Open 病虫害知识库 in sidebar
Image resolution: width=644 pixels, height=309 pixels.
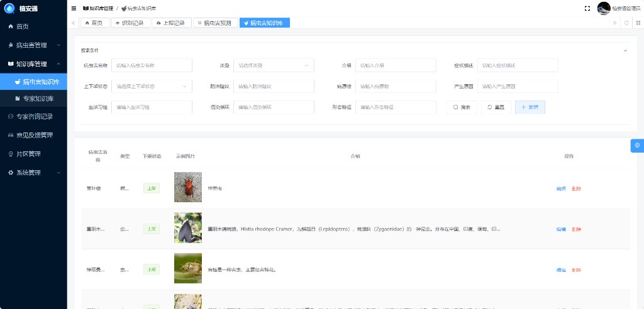point(33,82)
